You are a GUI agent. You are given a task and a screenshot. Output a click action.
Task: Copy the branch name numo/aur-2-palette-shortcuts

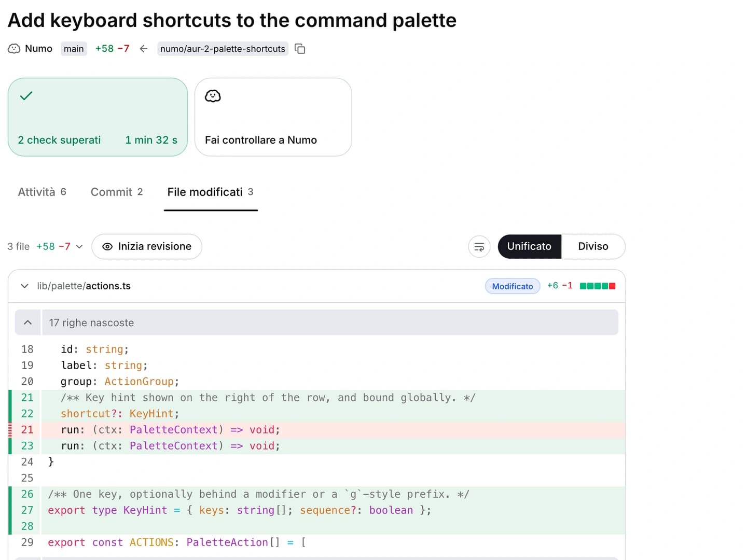(x=300, y=49)
